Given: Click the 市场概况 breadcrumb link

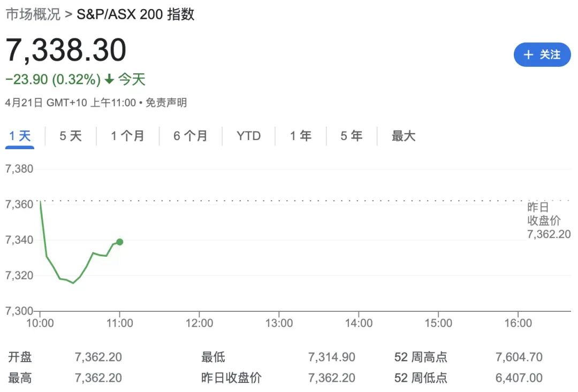Looking at the screenshot, I should (x=33, y=14).
